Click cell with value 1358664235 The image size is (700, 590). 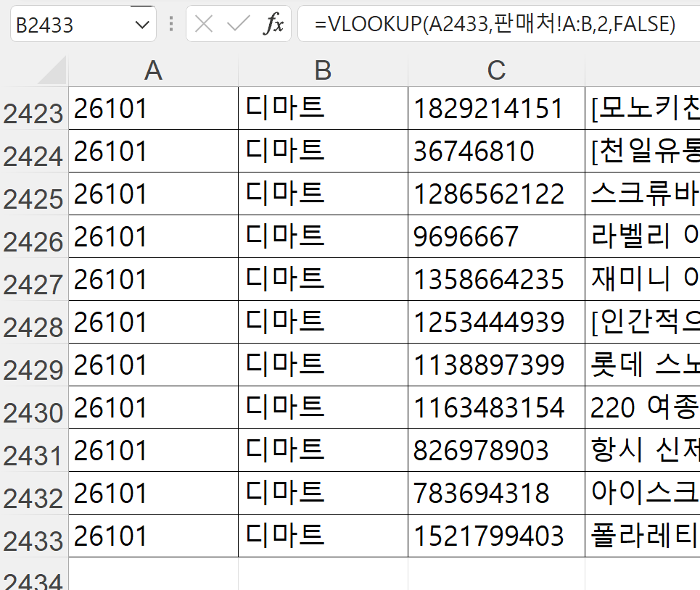[496, 280]
